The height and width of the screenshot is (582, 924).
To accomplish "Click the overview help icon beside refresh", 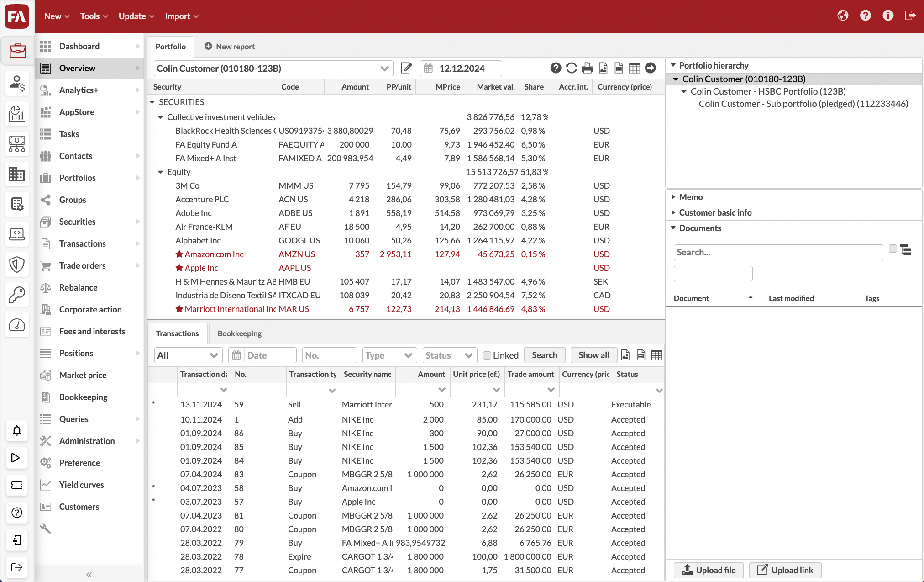I will [x=556, y=68].
